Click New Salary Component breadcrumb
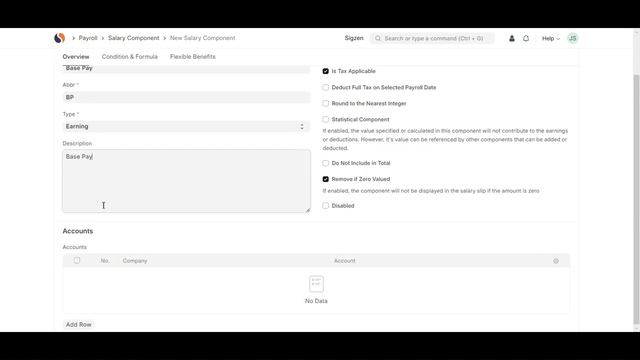This screenshot has width=640, height=360. pyautogui.click(x=202, y=38)
